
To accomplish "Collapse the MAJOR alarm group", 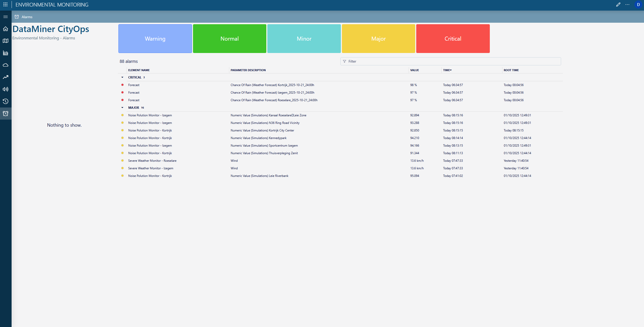I will (x=122, y=108).
